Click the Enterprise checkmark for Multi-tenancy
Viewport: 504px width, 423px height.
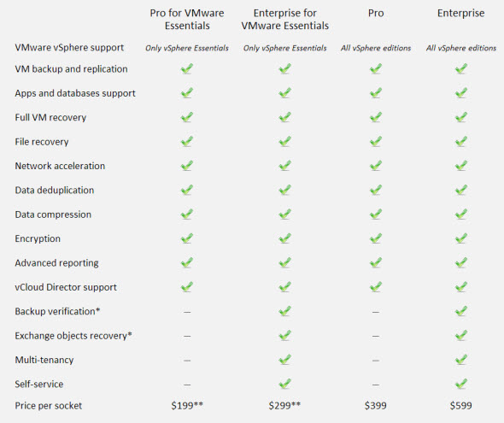461,360
